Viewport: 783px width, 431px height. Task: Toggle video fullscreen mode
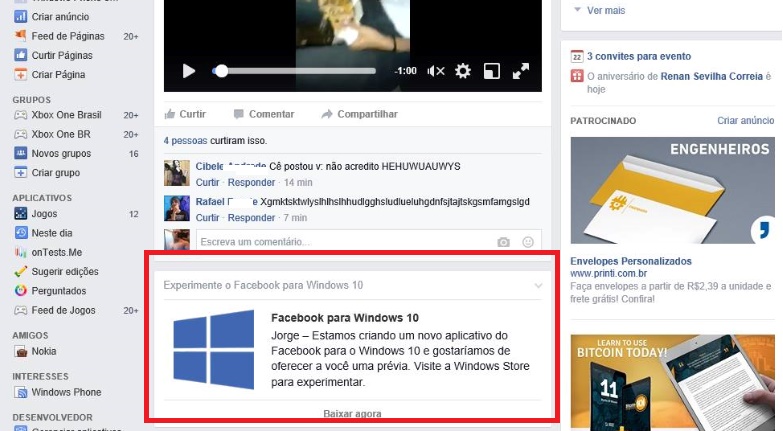(x=520, y=71)
